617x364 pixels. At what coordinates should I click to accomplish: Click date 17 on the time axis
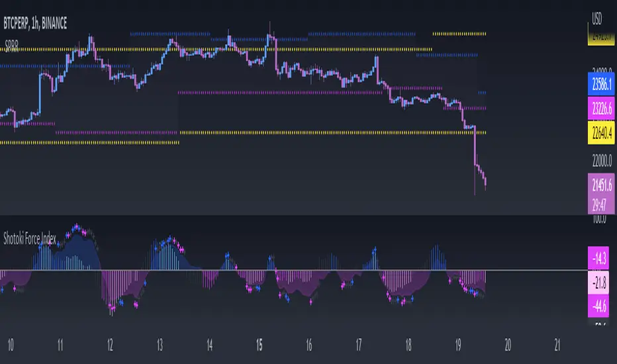tap(359, 345)
